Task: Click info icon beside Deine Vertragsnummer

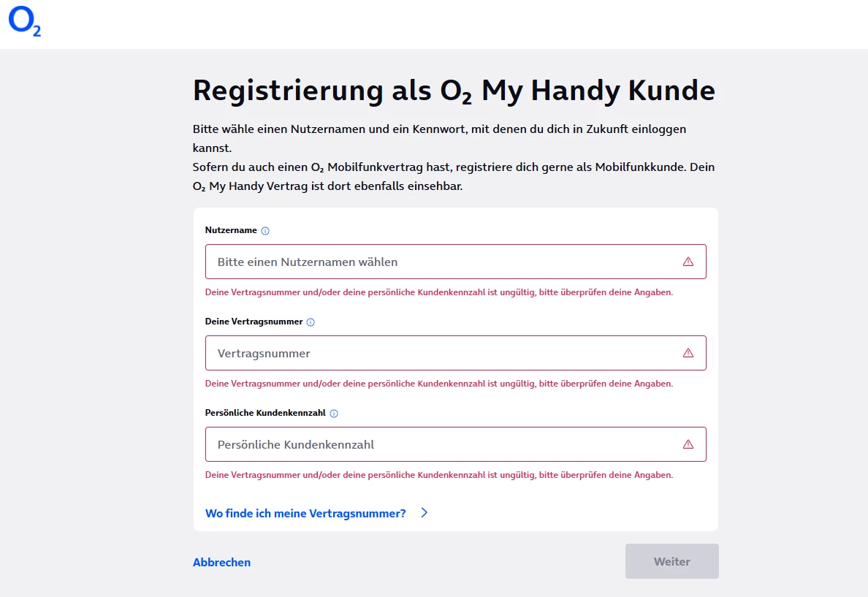Action: 311,322
